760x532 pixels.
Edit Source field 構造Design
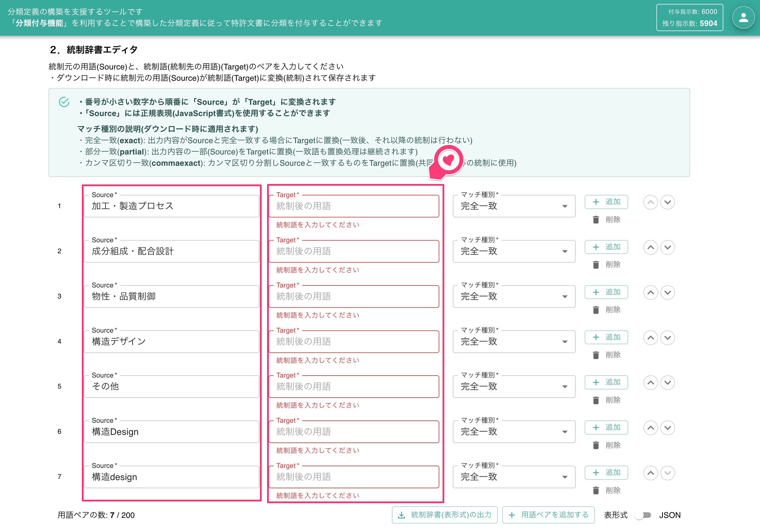(x=171, y=432)
